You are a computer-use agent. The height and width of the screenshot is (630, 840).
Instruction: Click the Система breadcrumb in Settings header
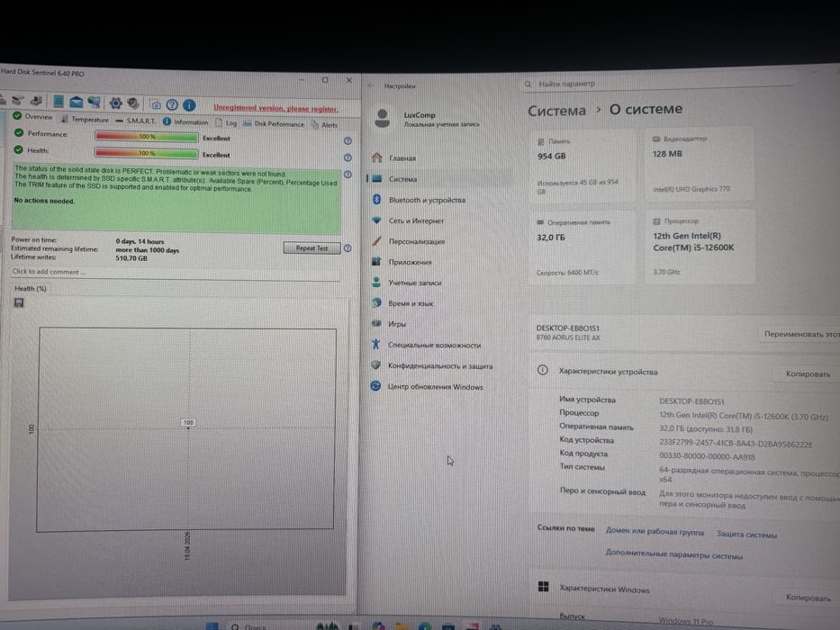pyautogui.click(x=556, y=111)
